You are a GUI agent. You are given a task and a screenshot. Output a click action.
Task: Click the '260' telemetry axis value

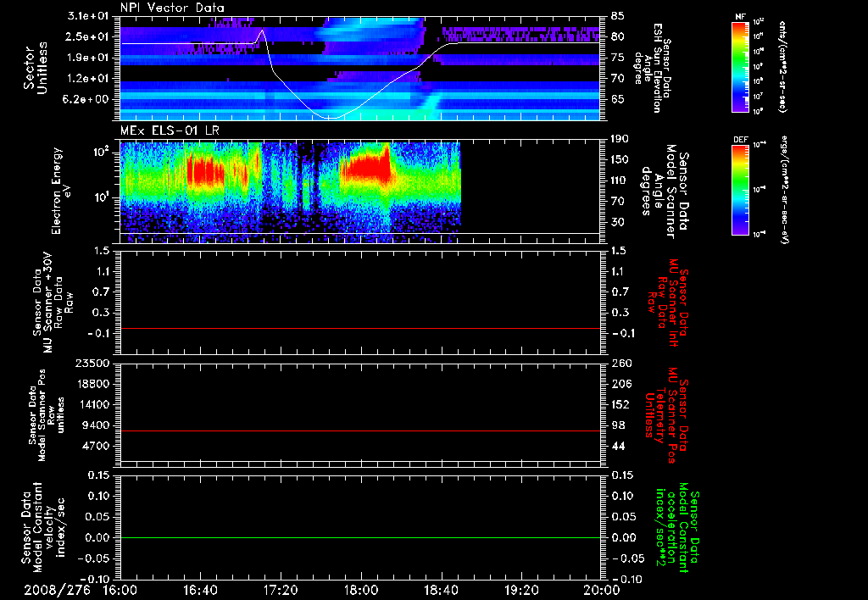[620, 363]
